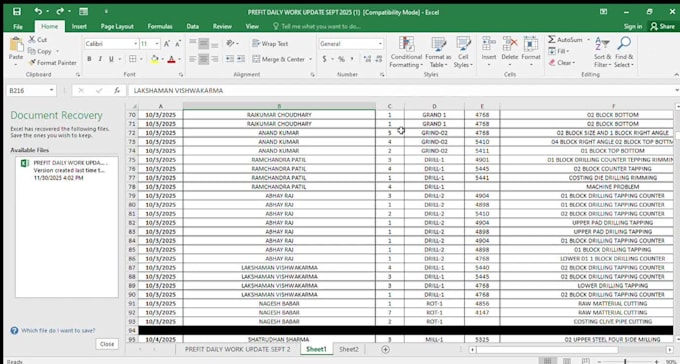Screen dimensions: 680x364
Task: Click the New Sheet plus button
Action: click(385, 349)
